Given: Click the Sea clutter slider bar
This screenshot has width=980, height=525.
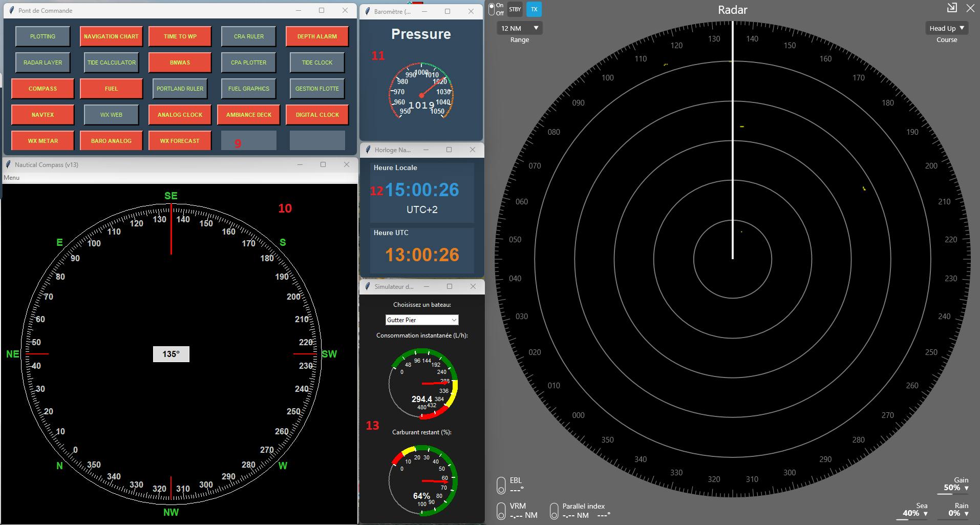Looking at the screenshot, I should point(911,519).
